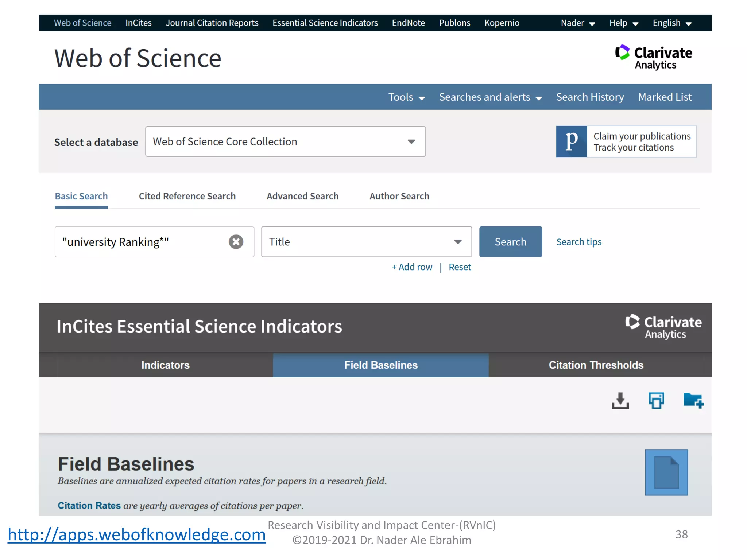747x560 pixels.
Task: Open Essential Science Indicators in the top bar
Action: (x=325, y=23)
